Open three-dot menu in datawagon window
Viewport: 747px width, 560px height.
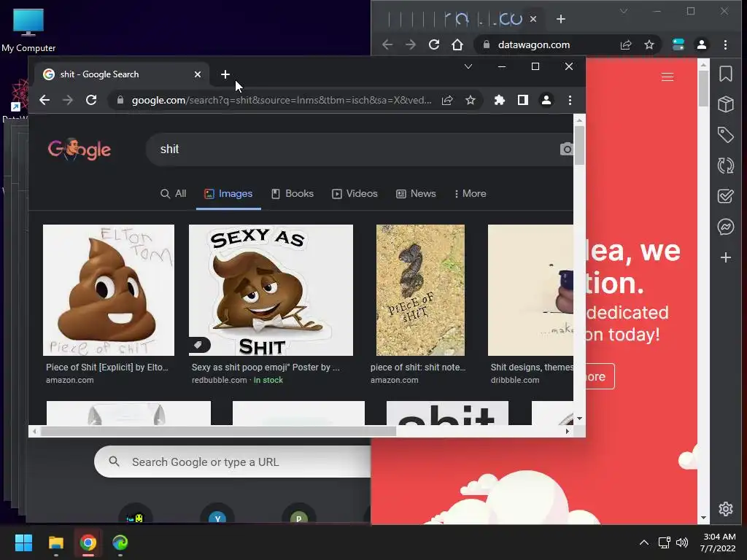(725, 44)
